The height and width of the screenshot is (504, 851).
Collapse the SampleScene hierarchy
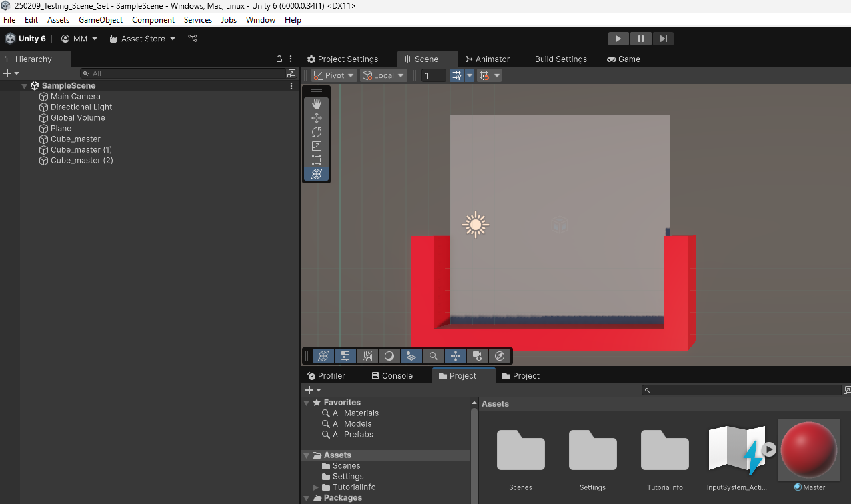(25, 86)
